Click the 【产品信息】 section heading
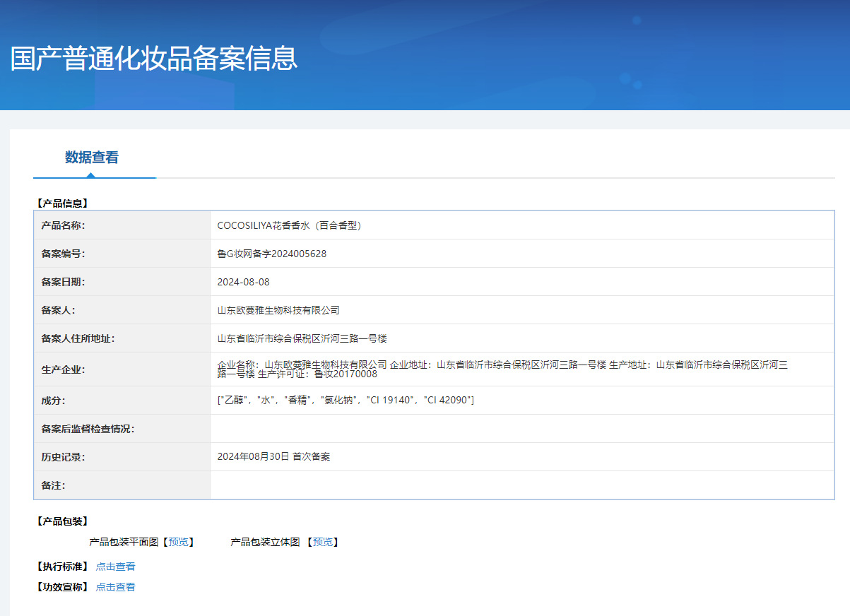 pyautogui.click(x=62, y=203)
